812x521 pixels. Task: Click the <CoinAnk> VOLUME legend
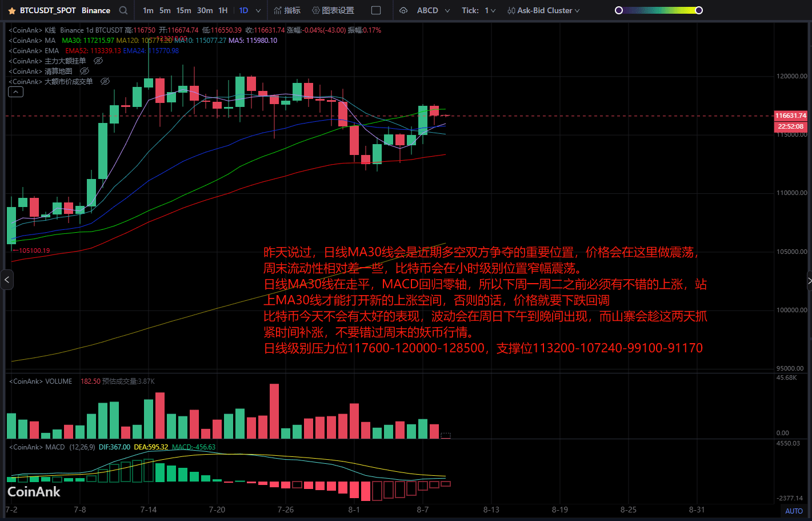tap(41, 381)
